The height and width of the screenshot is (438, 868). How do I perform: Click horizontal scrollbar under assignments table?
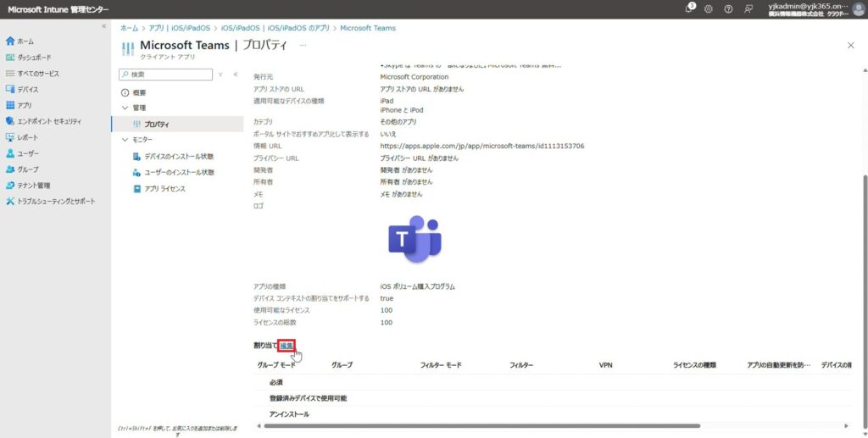[482, 426]
